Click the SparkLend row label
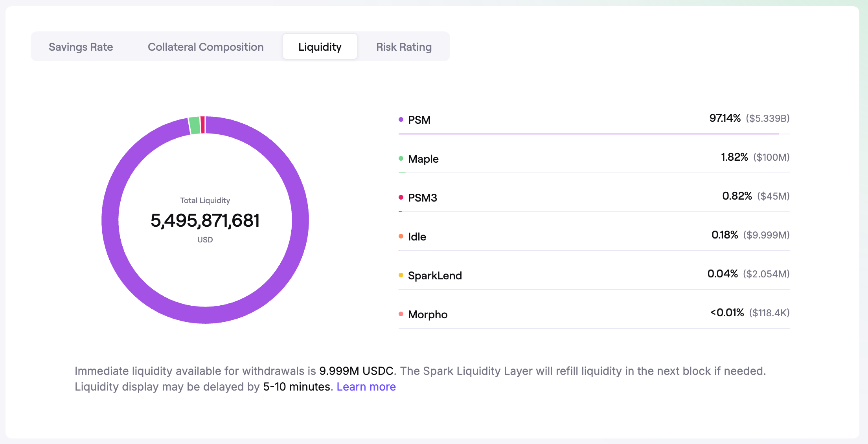The height and width of the screenshot is (444, 868). (435, 275)
